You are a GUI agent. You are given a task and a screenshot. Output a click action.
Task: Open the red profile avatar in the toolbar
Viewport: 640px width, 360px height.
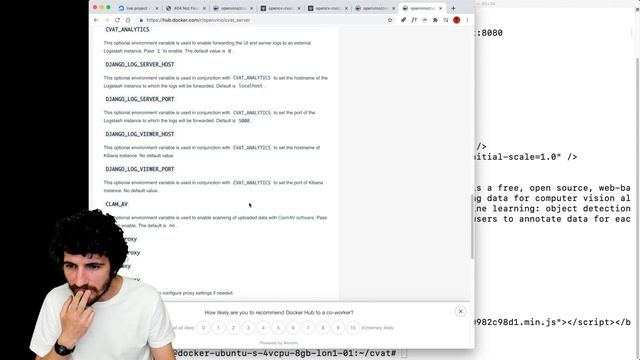tap(456, 20)
